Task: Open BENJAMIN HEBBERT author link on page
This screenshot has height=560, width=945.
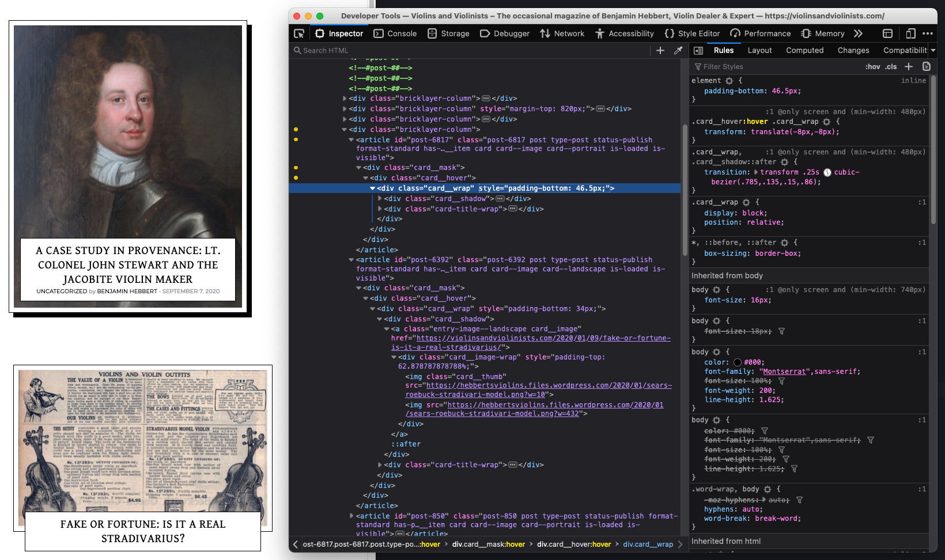Action: tap(127, 292)
